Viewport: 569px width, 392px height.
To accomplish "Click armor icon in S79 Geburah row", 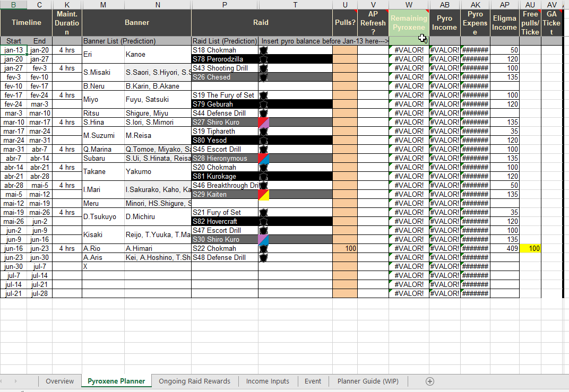I will pyautogui.click(x=263, y=104).
